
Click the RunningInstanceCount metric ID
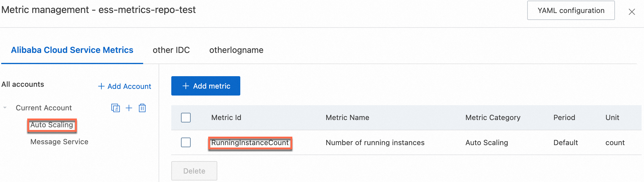(250, 143)
